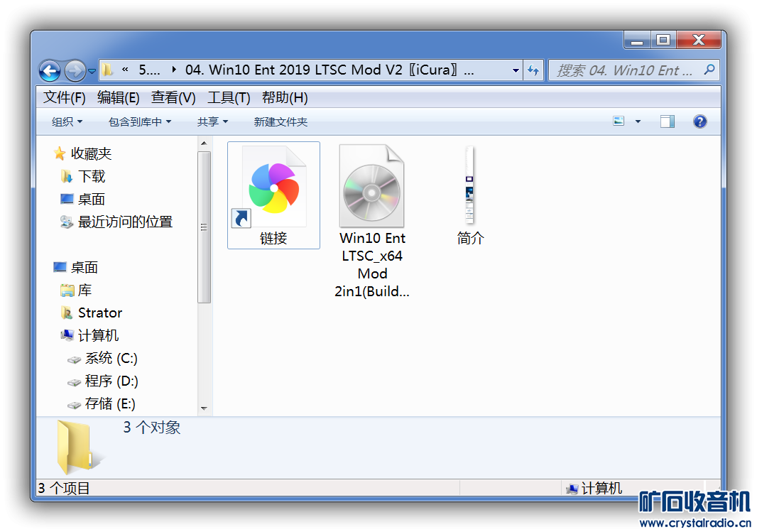The height and width of the screenshot is (532, 757).
Task: Click navigation pane scroll down arrow
Action: pos(204,408)
